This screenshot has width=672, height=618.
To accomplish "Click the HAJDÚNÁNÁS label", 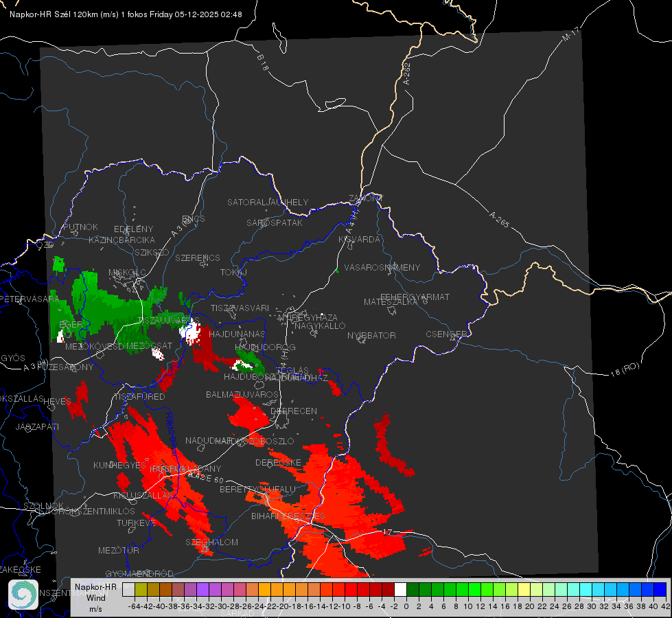I will 237,334.
